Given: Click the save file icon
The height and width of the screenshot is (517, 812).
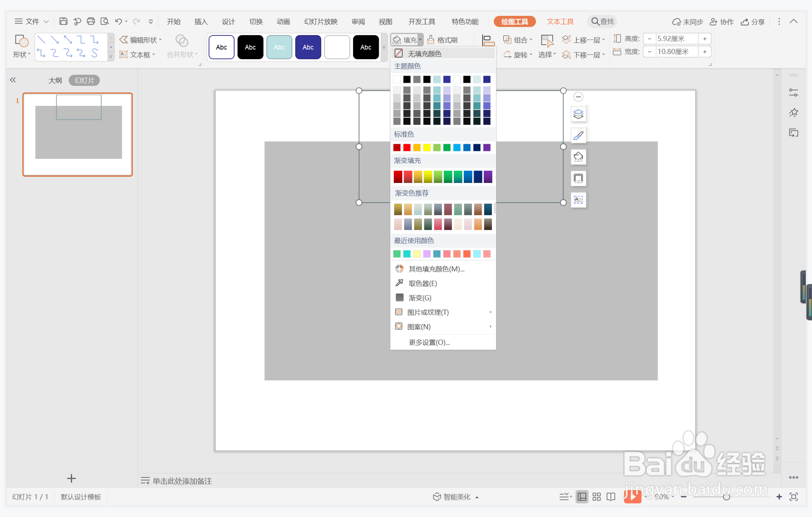Looking at the screenshot, I should click(x=63, y=22).
